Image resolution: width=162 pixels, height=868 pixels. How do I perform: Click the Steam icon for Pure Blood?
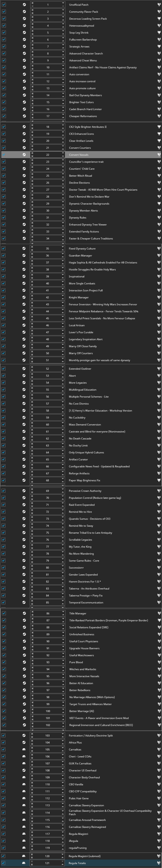pos(24,662)
